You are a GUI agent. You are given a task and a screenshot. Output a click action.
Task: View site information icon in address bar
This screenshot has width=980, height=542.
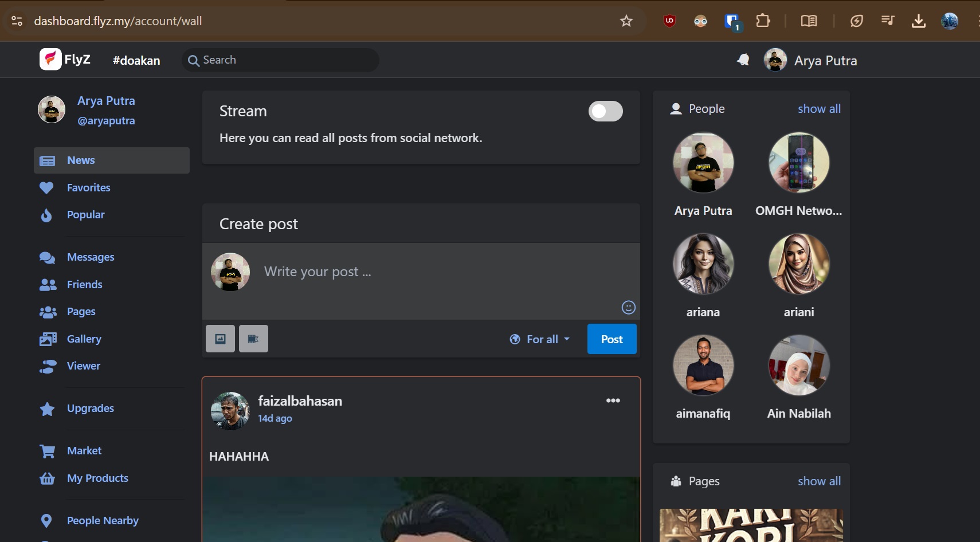17,21
